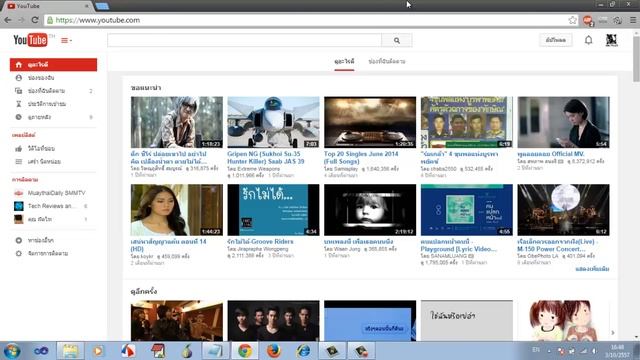640x360 pixels.
Task: Play the Playground lyric video thumbnail
Action: [467, 210]
